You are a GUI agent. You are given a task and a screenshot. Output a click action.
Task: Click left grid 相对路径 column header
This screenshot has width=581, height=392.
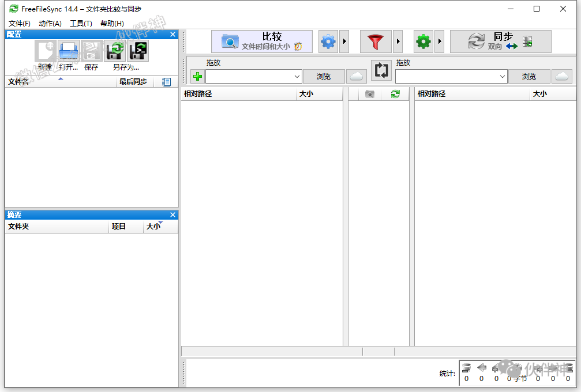pyautogui.click(x=239, y=94)
